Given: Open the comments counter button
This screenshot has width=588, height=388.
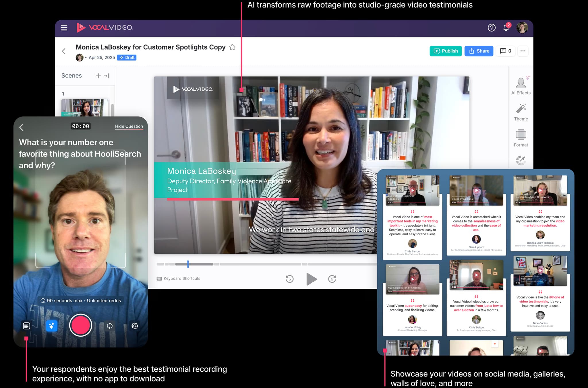Looking at the screenshot, I should [505, 51].
